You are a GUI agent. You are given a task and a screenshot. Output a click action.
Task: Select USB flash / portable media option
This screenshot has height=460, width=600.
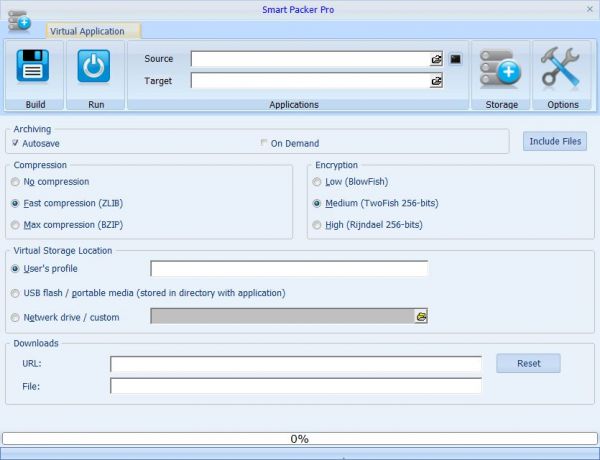[x=15, y=293]
